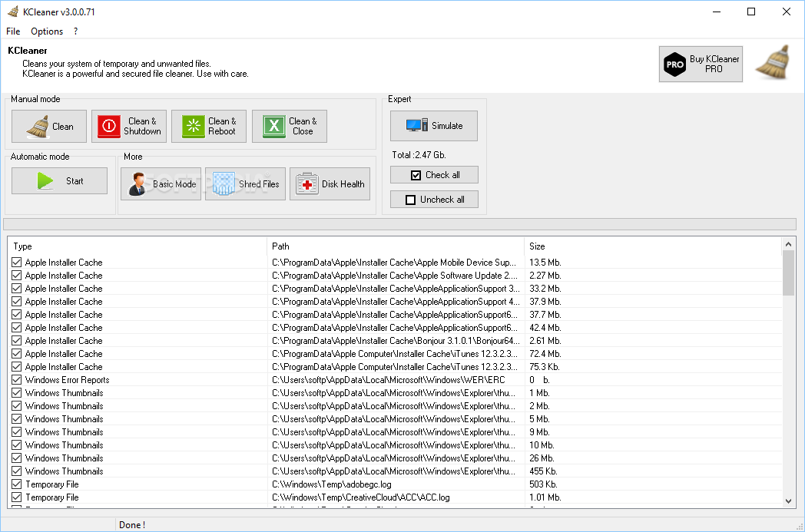Select the 'Total :2.47 Gb.' text

click(x=419, y=155)
